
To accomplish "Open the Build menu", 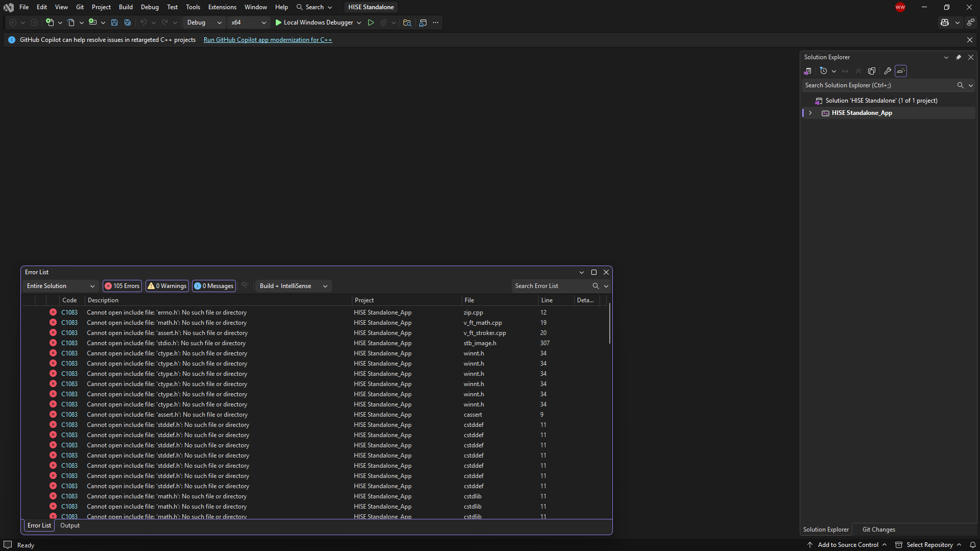I will click(x=126, y=7).
